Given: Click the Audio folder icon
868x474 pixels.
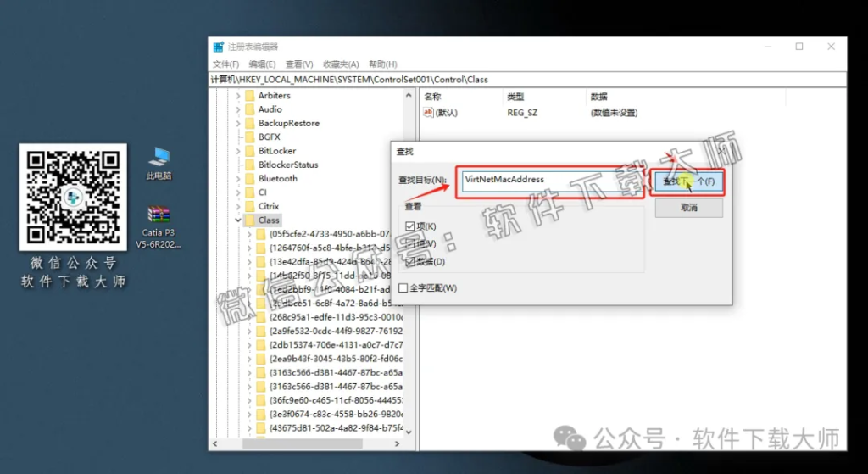Looking at the screenshot, I should pyautogui.click(x=249, y=109).
